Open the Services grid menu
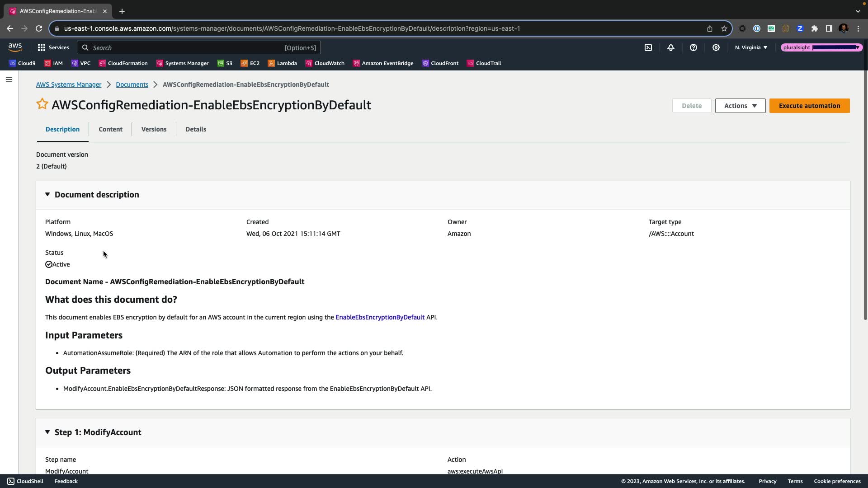 point(53,47)
